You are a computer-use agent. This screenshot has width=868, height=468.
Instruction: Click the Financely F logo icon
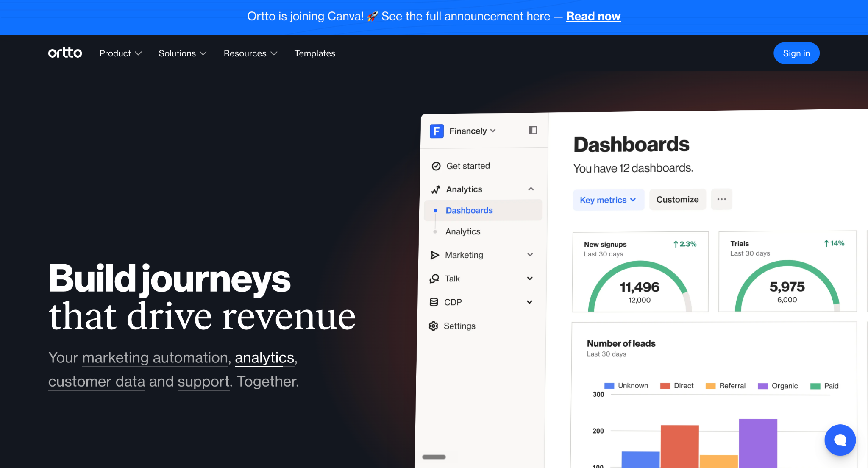[x=437, y=131]
